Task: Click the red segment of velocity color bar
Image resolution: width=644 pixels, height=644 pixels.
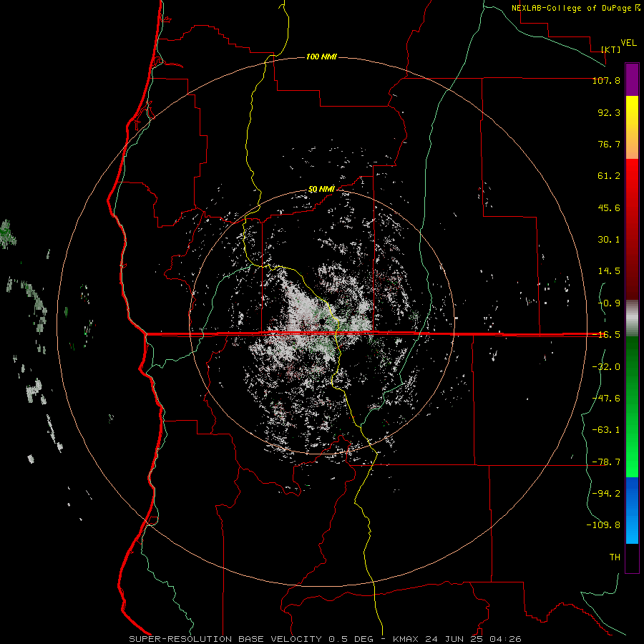Action: click(632, 229)
